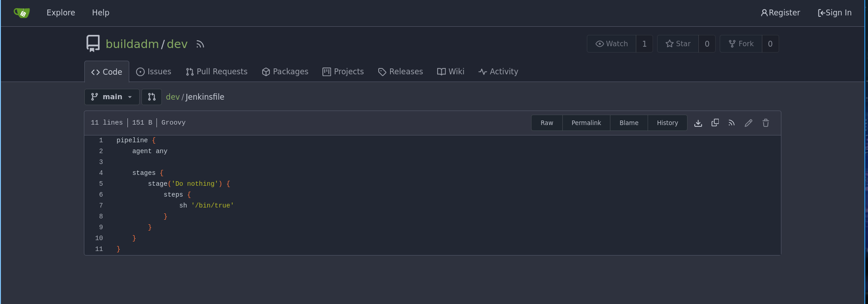Viewport: 868px width, 304px height.
Task: Click the compare branches icon button
Action: (152, 97)
